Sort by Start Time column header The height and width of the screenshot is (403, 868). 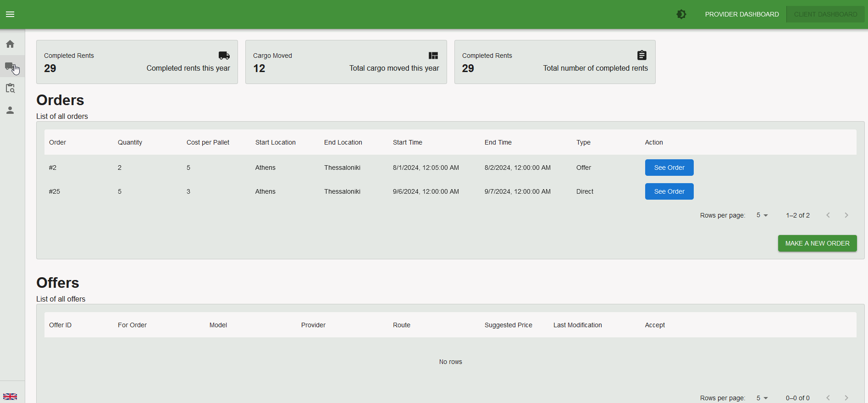coord(407,142)
